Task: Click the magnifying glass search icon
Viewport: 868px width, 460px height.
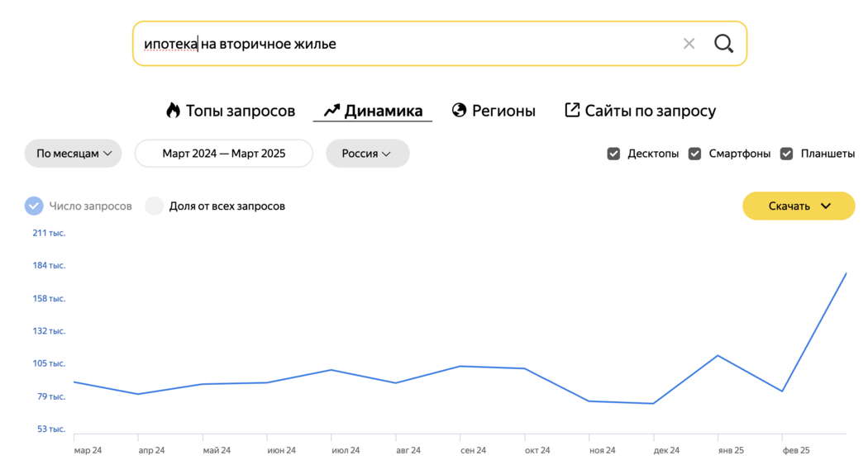Action: pos(723,44)
